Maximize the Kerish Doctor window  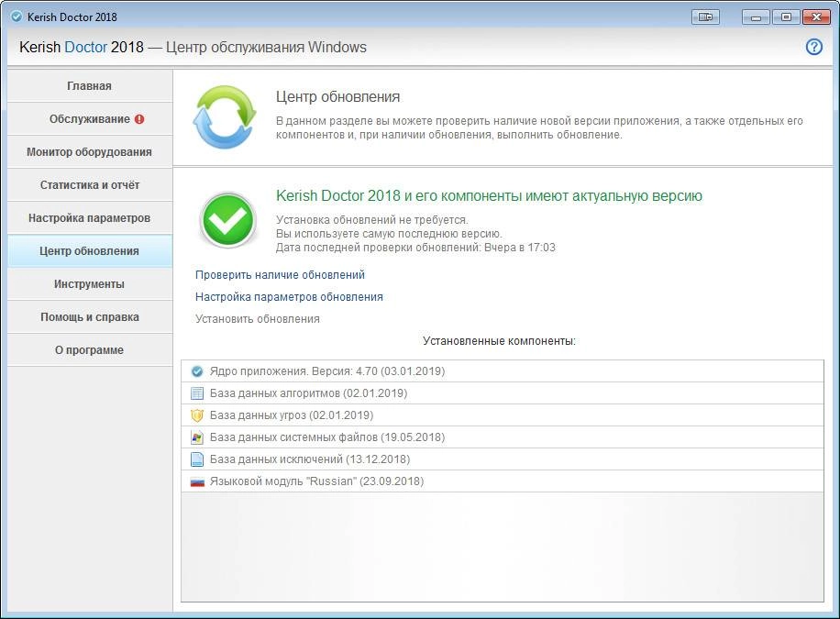[x=786, y=17]
